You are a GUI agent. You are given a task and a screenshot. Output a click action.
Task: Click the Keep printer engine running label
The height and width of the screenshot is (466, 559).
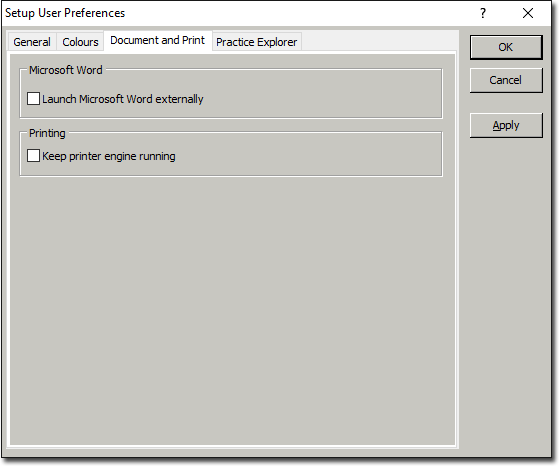pos(109,156)
